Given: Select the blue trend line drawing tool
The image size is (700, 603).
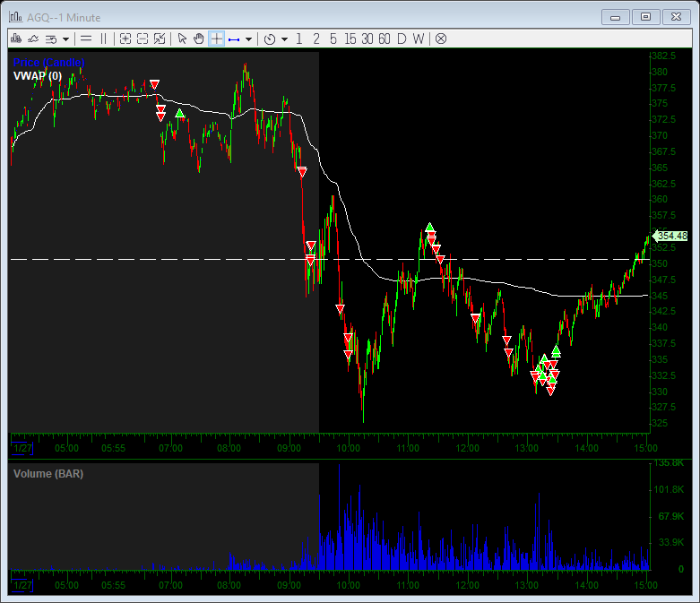Looking at the screenshot, I should click(234, 39).
